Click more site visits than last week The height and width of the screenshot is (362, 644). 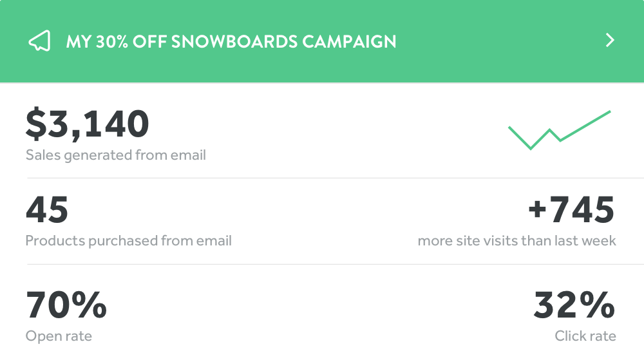click(x=516, y=241)
